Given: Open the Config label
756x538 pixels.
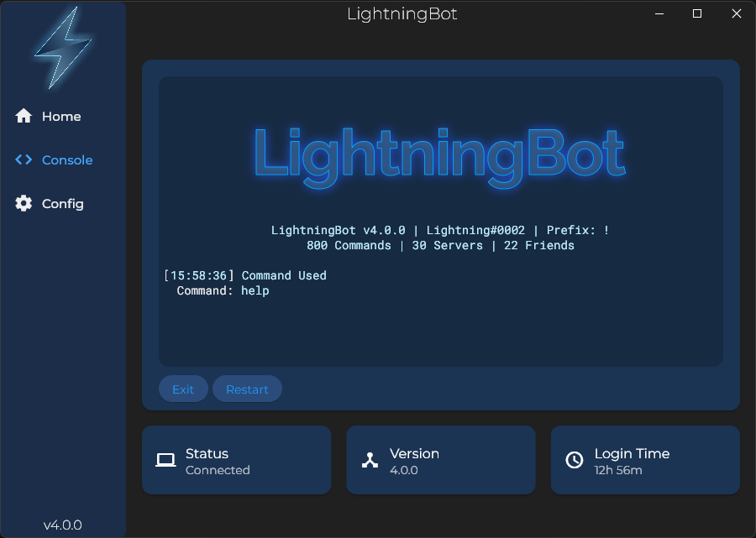Looking at the screenshot, I should [x=63, y=204].
